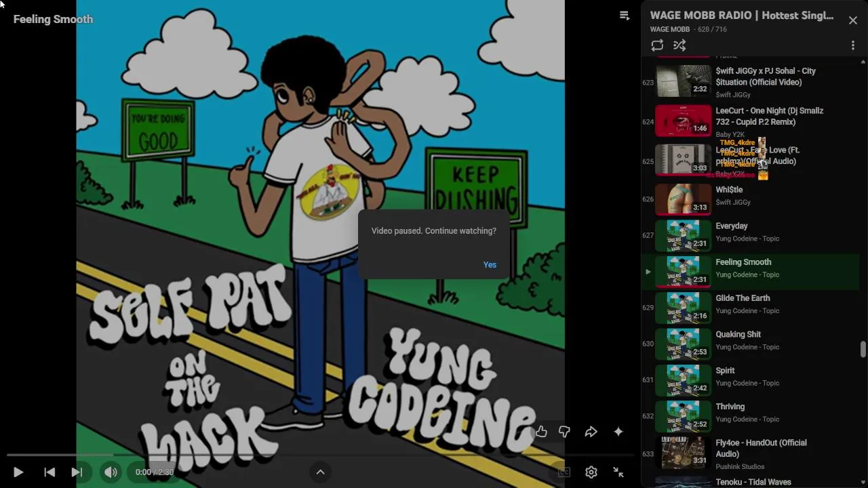Expand the more videos chevron
The image size is (868, 488).
click(x=320, y=472)
